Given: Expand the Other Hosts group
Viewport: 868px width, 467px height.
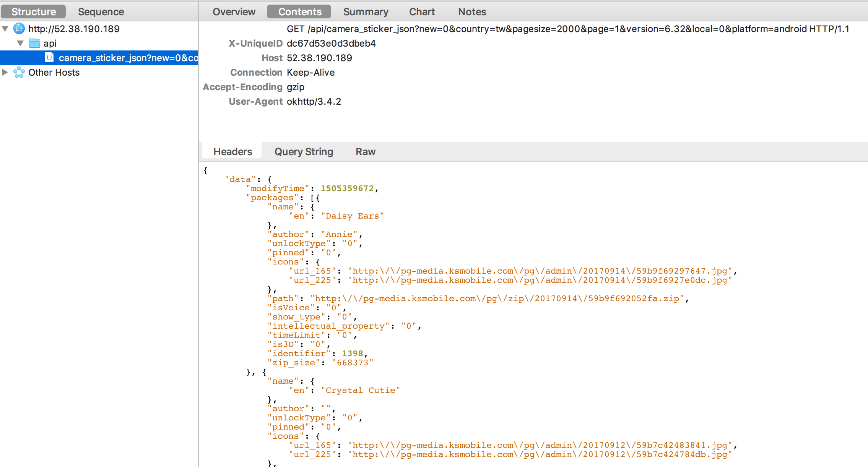Looking at the screenshot, I should point(5,72).
